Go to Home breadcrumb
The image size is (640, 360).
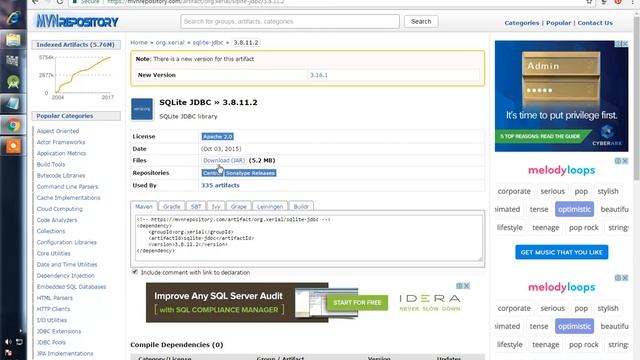pyautogui.click(x=139, y=42)
